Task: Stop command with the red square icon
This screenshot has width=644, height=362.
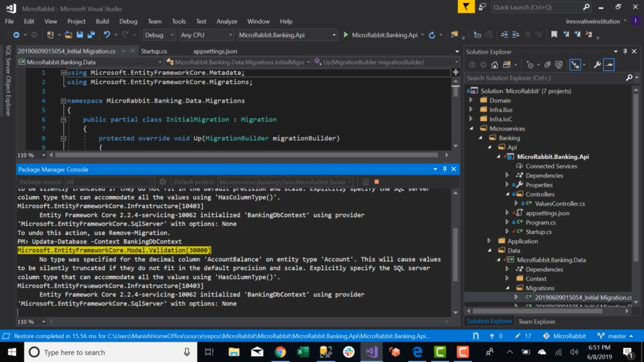Action: click(377, 182)
